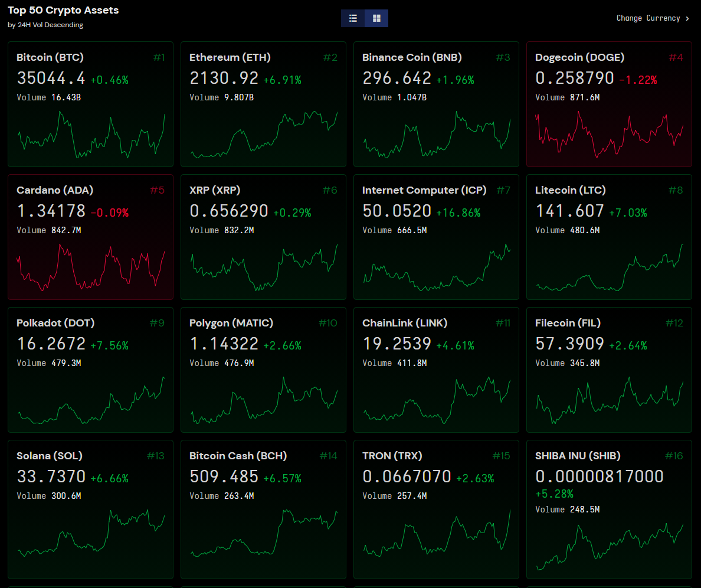
Task: Click Cardano -0.09% change
Action: 109,213
